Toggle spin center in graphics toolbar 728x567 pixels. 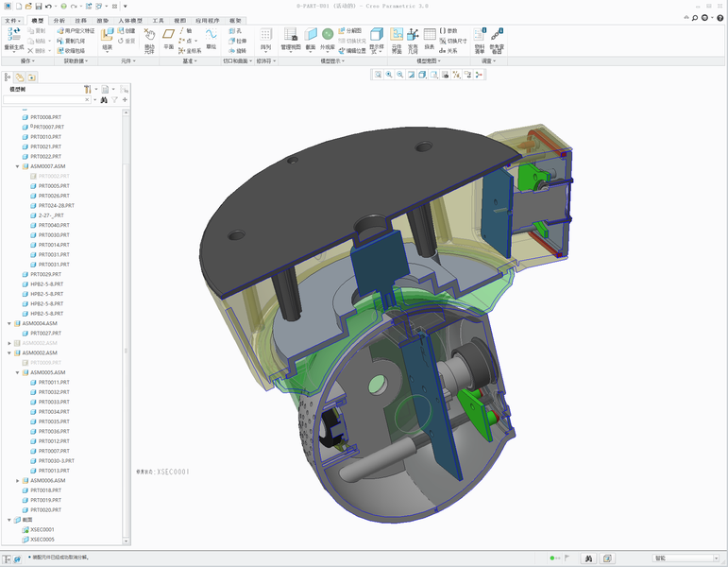479,75
